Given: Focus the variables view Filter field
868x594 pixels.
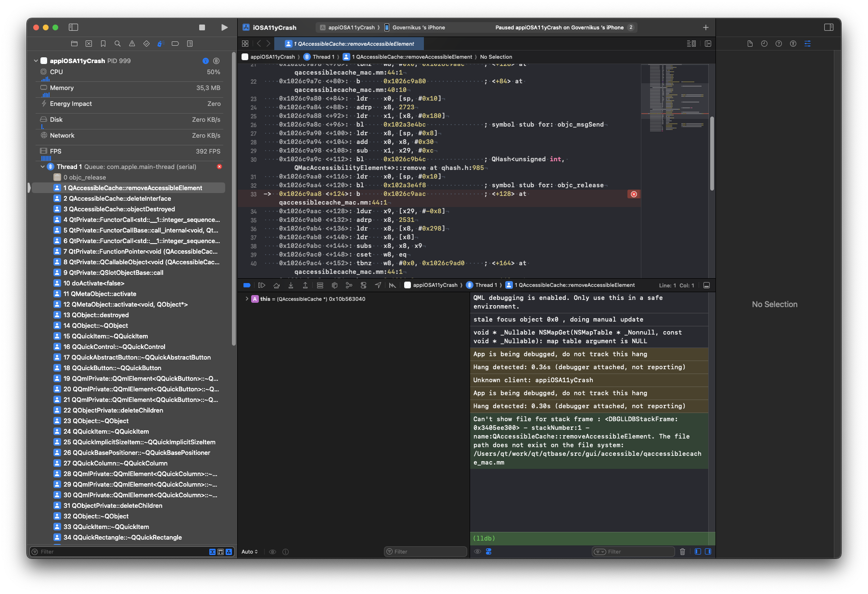Looking at the screenshot, I should [x=426, y=552].
